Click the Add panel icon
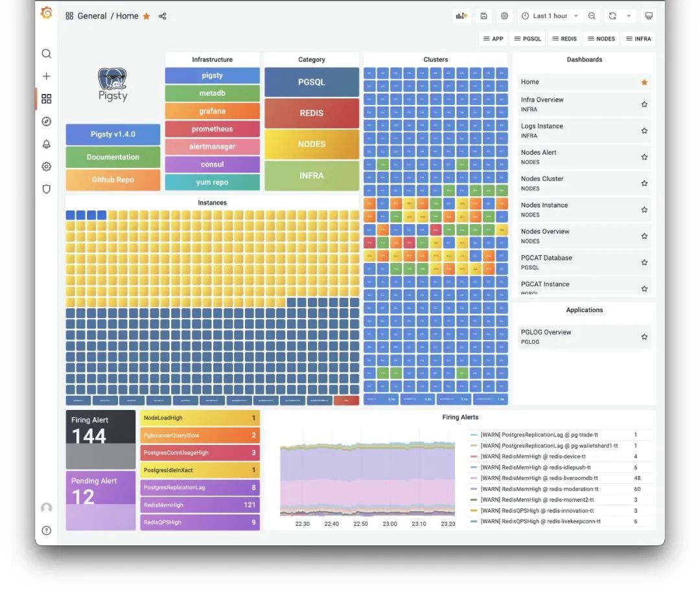This screenshot has height=592, width=700. click(x=461, y=16)
